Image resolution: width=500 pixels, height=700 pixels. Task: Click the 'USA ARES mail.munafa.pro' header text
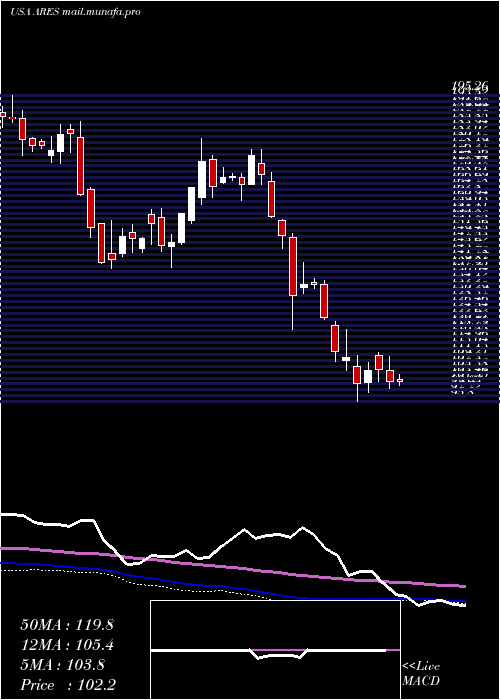coord(75,12)
